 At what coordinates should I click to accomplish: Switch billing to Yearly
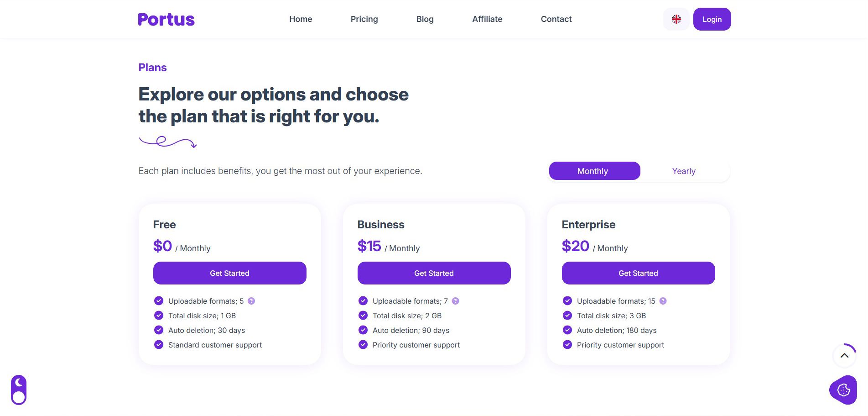point(683,171)
